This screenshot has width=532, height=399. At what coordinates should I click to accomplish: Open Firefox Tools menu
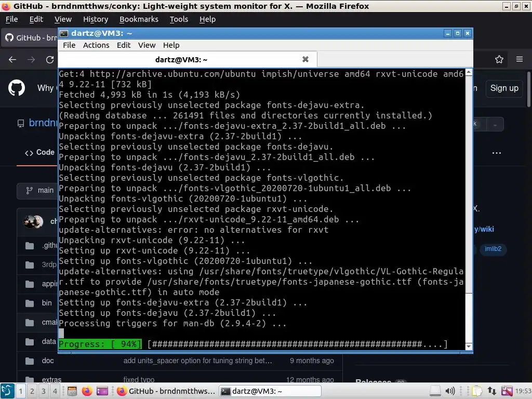point(179,19)
